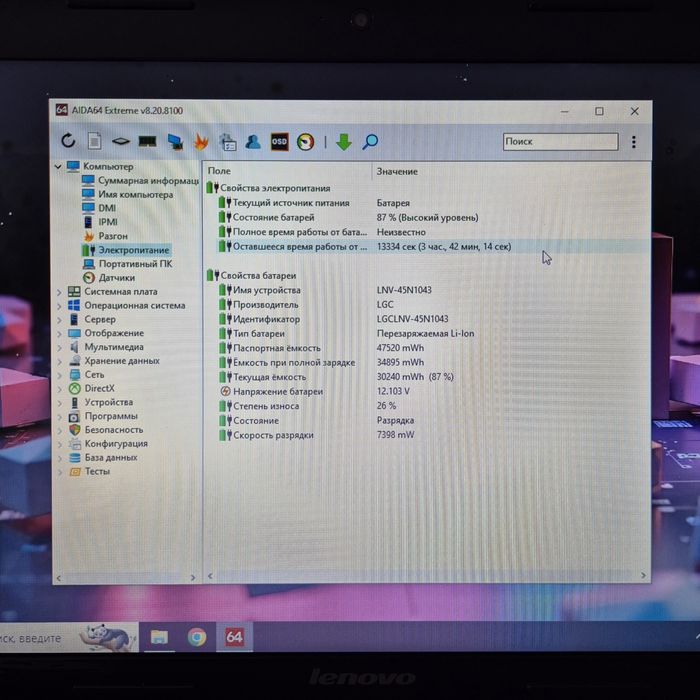Expand the Системная плата node
700x700 pixels.
point(59,292)
